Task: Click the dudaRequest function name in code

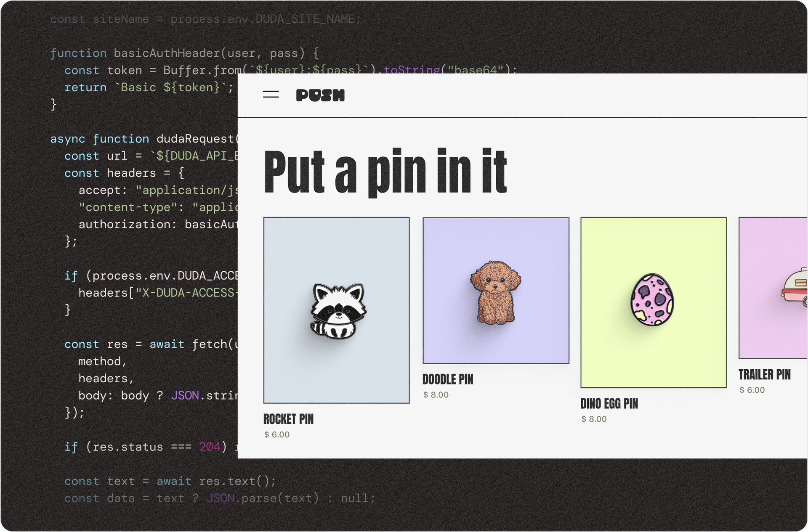Action: 195,139
